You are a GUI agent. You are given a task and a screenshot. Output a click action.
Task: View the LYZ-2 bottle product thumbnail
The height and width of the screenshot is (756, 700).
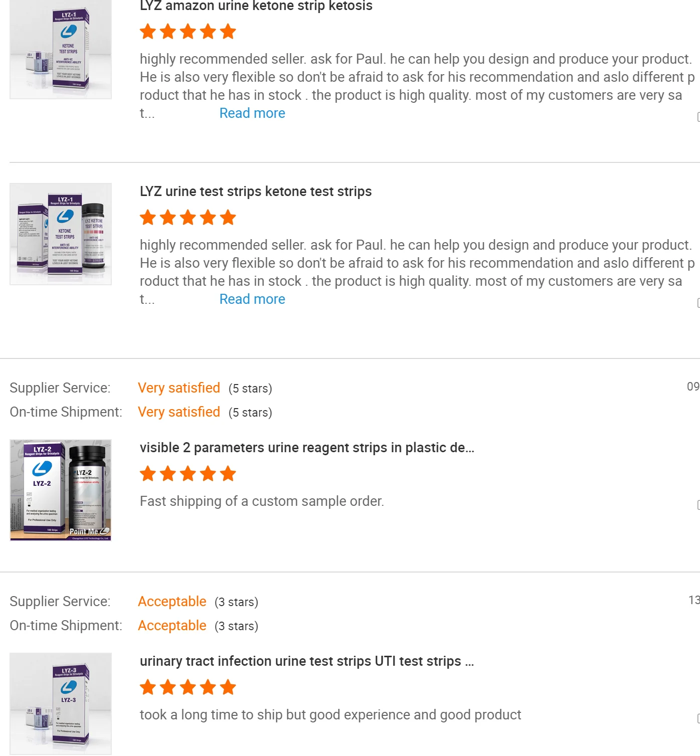tap(61, 489)
